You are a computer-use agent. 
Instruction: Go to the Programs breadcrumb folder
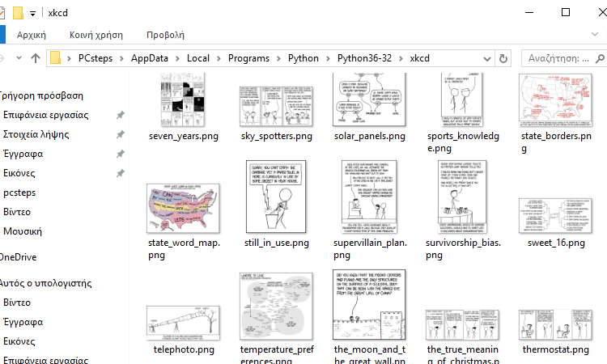click(x=248, y=58)
